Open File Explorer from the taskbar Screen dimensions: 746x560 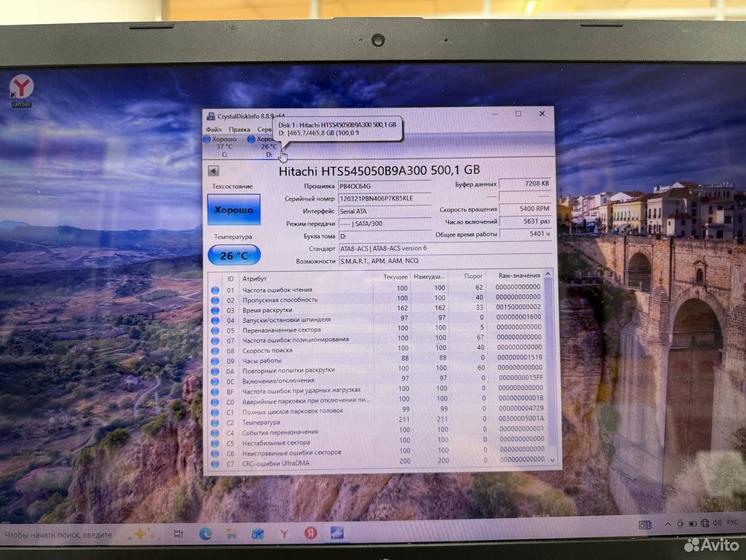[231, 534]
